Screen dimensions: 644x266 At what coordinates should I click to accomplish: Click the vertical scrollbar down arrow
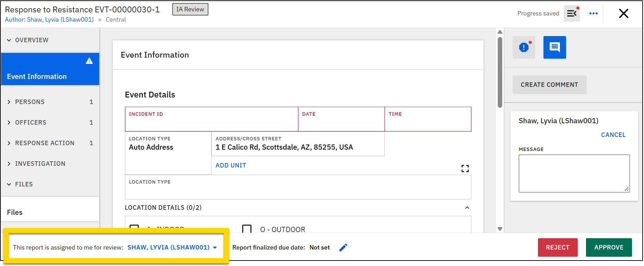(x=500, y=229)
